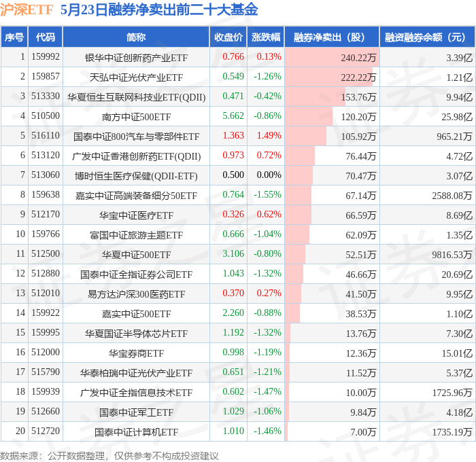This screenshot has height=462, width=476.
Task: Select fund name 天弘中证光伏产业ETF
Action: (136, 77)
